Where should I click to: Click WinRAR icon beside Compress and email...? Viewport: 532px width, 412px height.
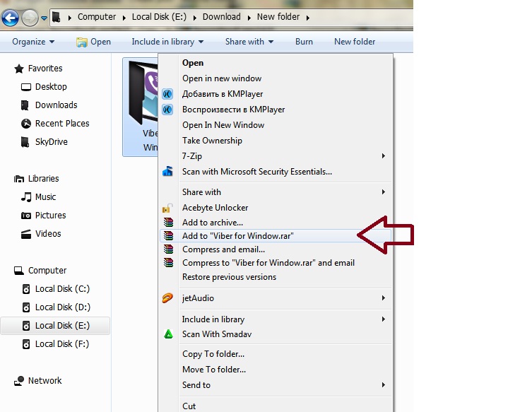pyautogui.click(x=168, y=249)
